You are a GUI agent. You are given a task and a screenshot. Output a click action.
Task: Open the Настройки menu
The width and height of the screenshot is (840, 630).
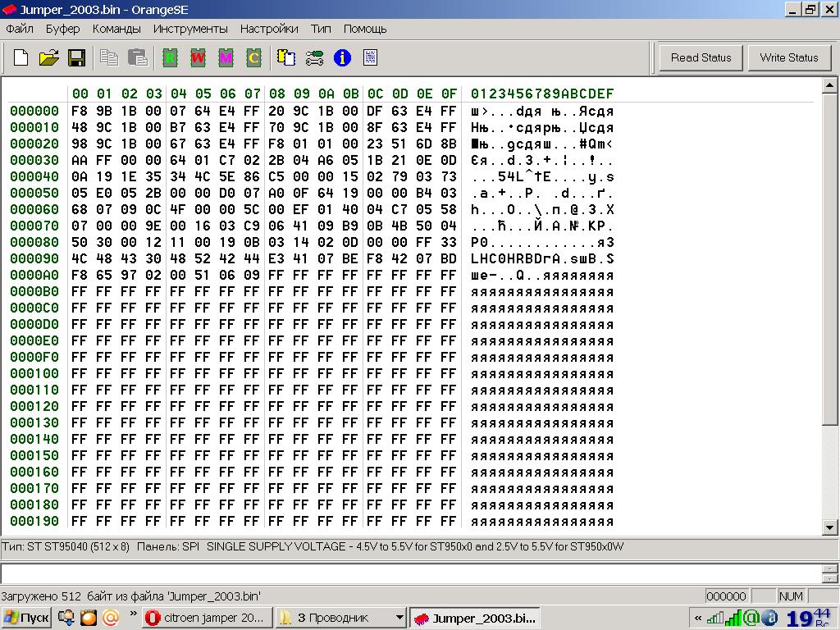pyautogui.click(x=269, y=29)
